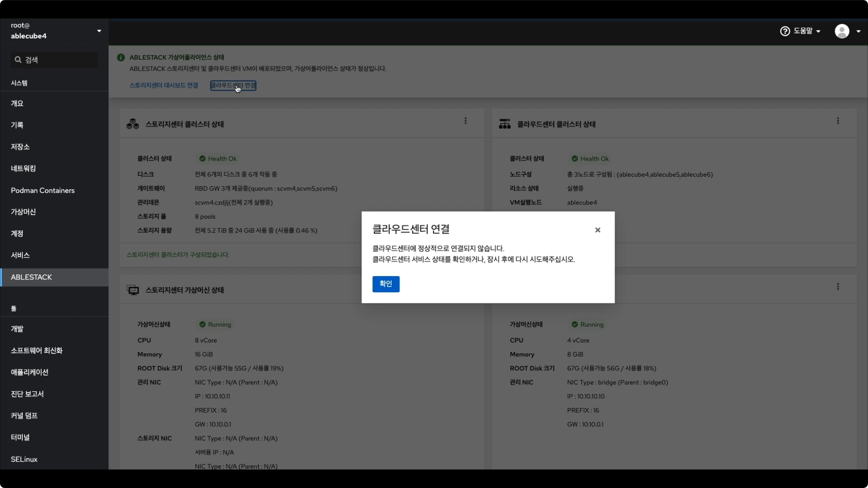This screenshot has width=868, height=488.
Task: Click storage VM Running check icon
Action: click(x=202, y=324)
